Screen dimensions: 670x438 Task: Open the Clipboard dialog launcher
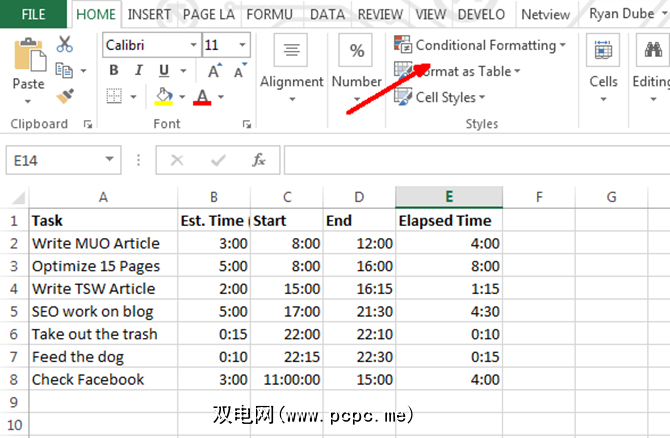coord(88,124)
